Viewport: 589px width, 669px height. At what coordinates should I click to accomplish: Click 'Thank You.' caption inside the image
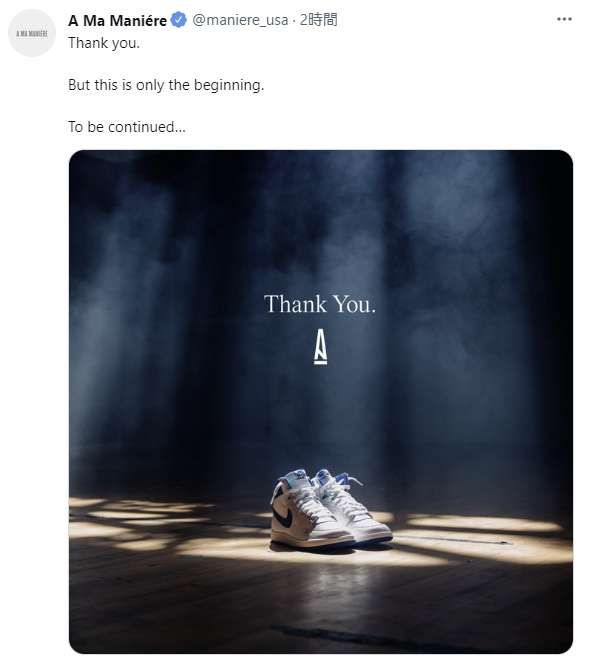pyautogui.click(x=320, y=304)
